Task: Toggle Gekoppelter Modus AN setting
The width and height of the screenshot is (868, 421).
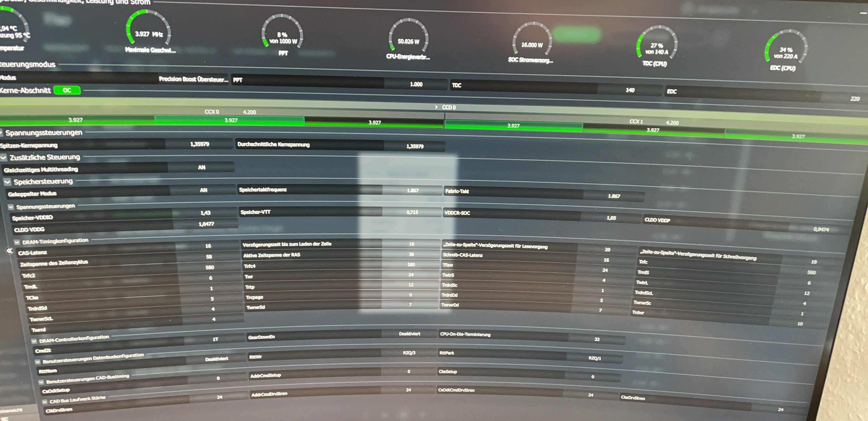Action: [x=203, y=190]
